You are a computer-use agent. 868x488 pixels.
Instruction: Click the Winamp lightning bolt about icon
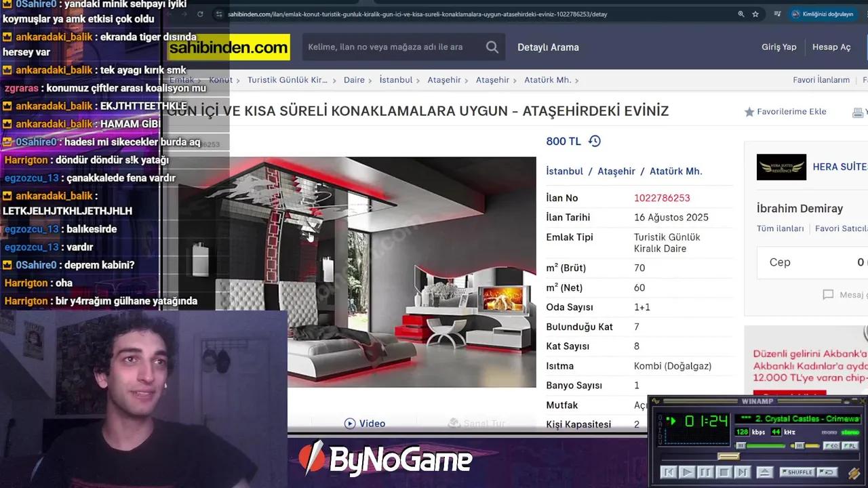tap(854, 473)
